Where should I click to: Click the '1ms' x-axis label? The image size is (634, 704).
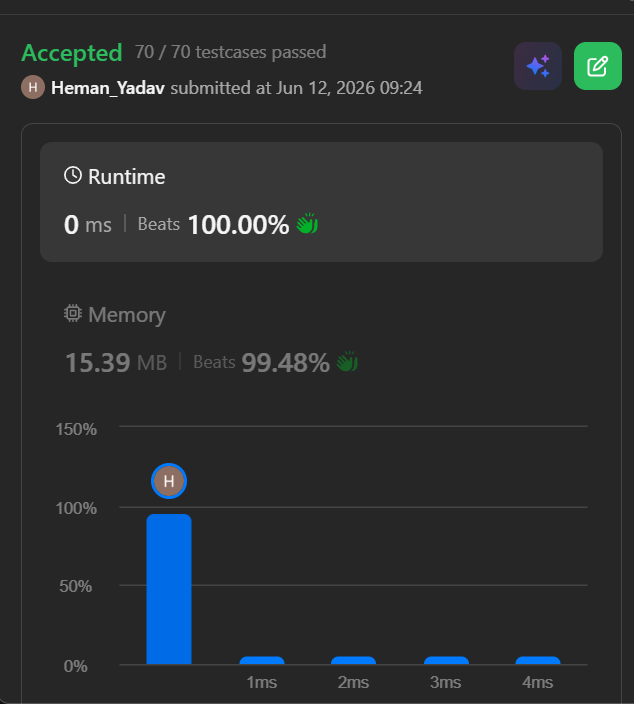click(x=262, y=682)
